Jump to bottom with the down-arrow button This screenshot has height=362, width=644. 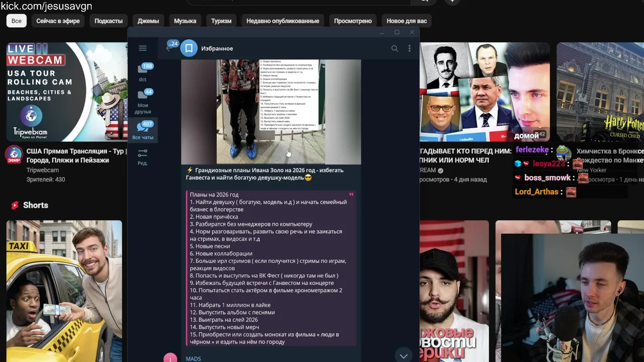(404, 355)
